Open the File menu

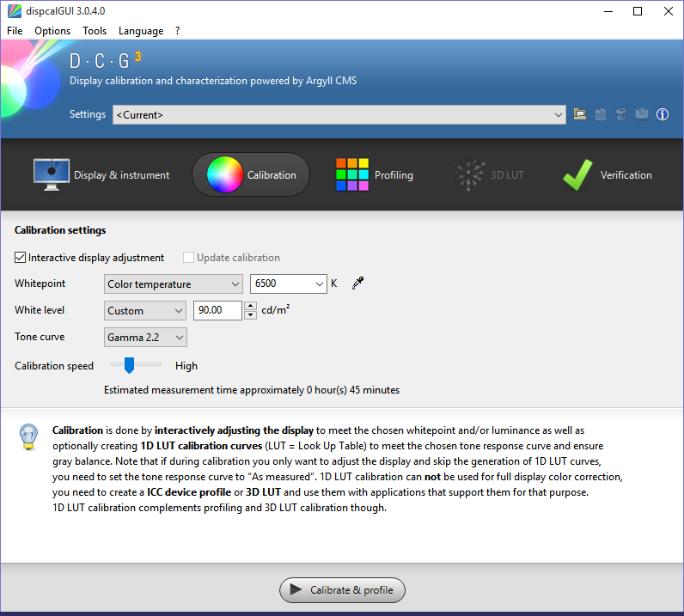[x=15, y=31]
